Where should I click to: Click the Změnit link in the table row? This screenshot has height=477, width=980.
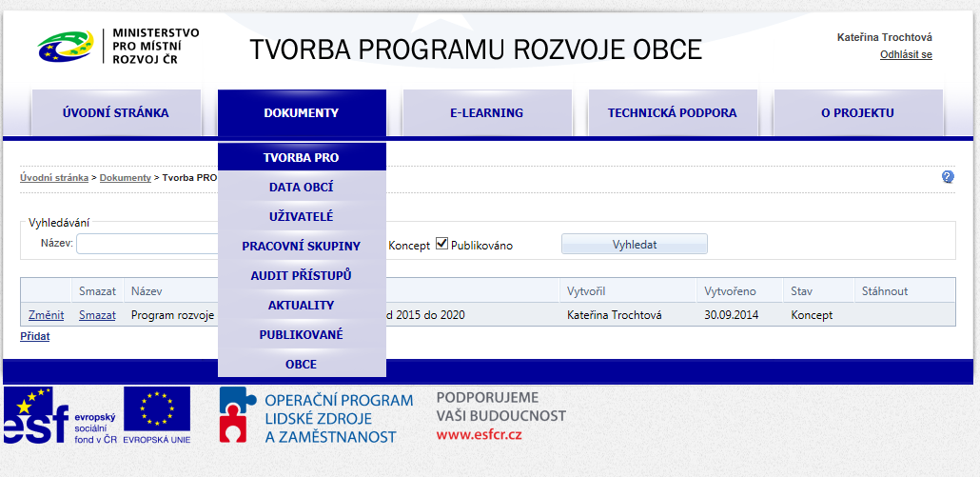[x=47, y=315]
